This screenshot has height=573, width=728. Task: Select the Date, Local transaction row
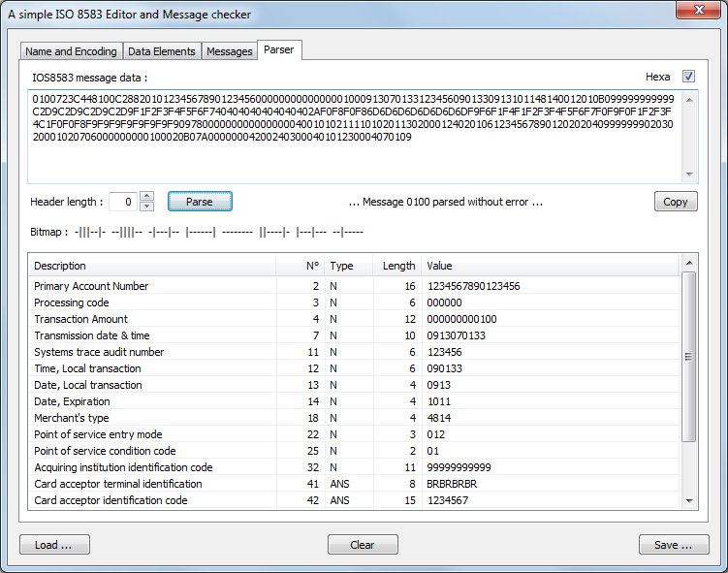[x=355, y=385]
